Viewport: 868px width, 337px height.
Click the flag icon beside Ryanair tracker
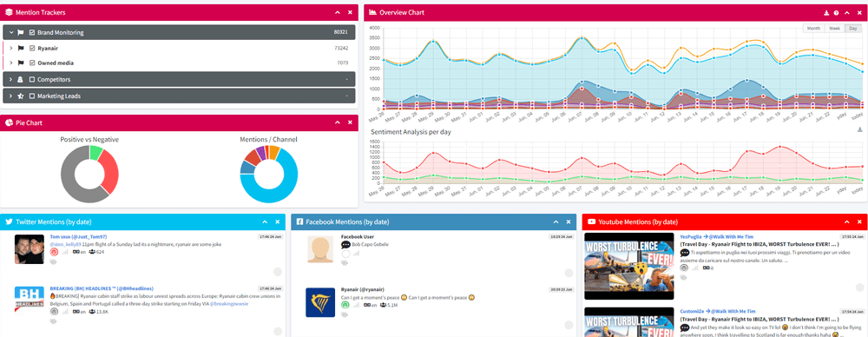[21, 49]
